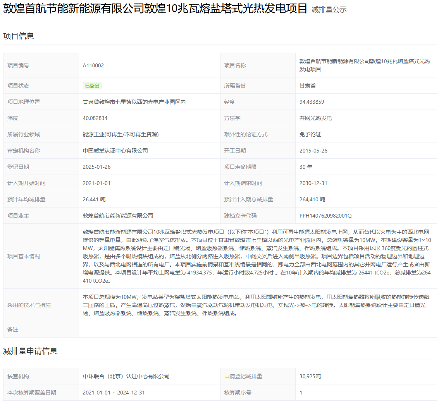439x403 pixels.
Task: Click the 开工日期 field label
Action: pyautogui.click(x=235, y=151)
